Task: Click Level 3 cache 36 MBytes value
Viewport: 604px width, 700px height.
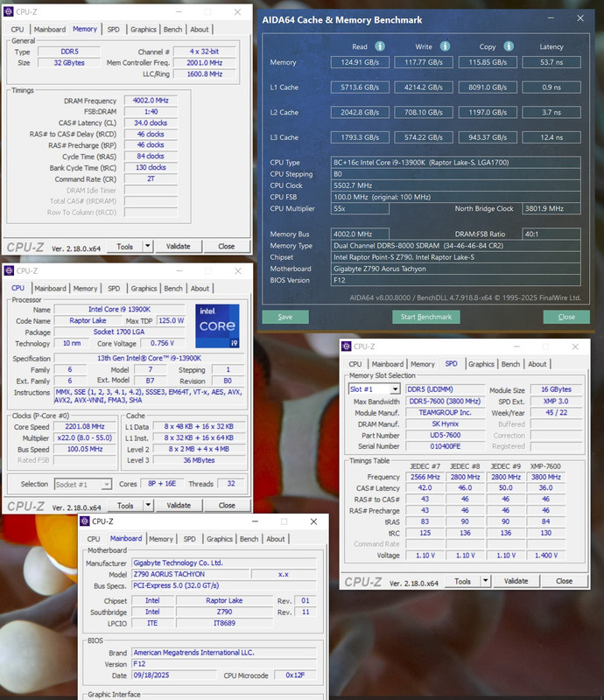Action: click(x=199, y=460)
